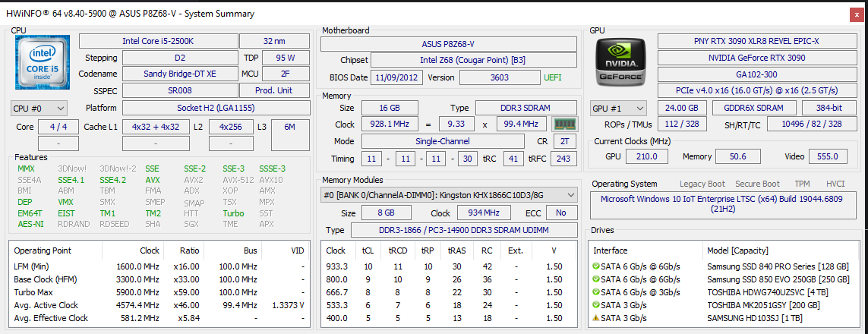Click the green check icon beside Samsung SSD 840 PRO

click(x=595, y=266)
